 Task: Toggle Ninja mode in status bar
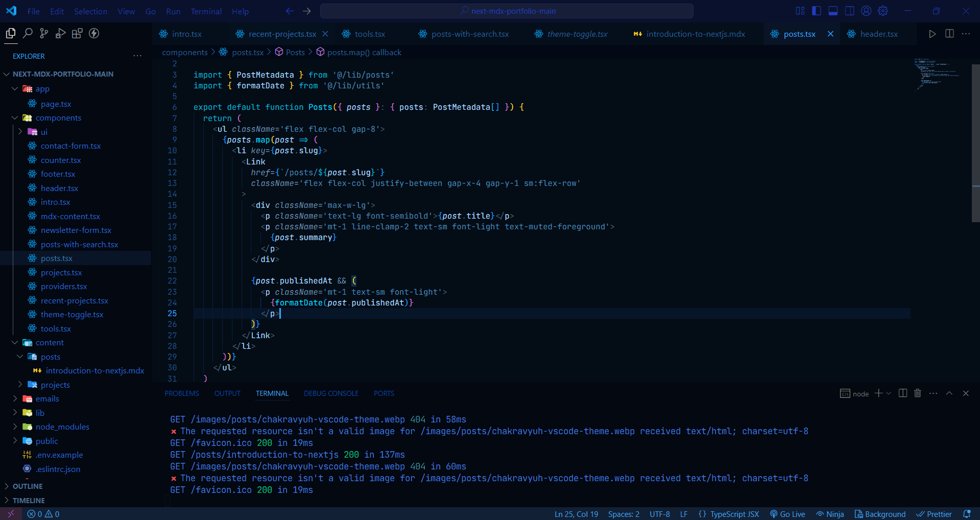point(830,514)
